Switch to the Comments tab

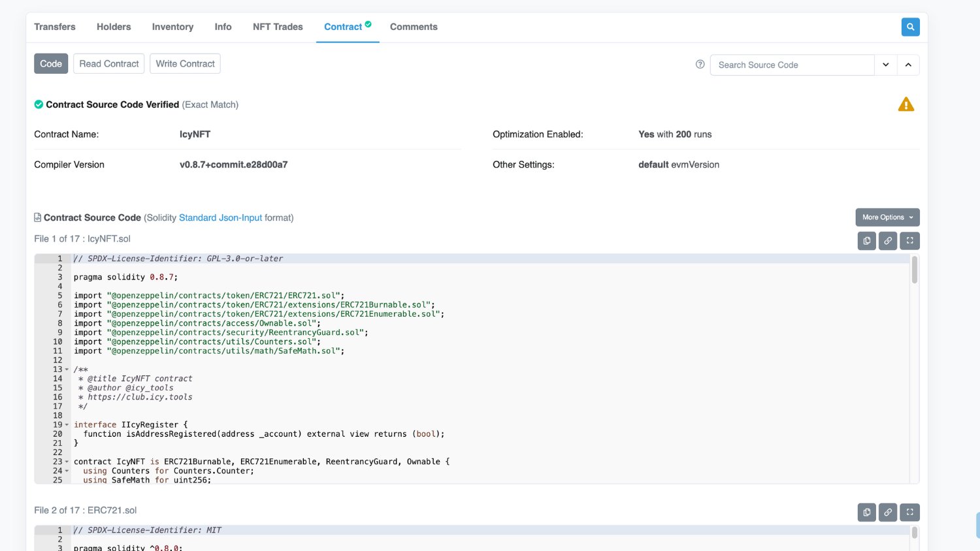414,27
